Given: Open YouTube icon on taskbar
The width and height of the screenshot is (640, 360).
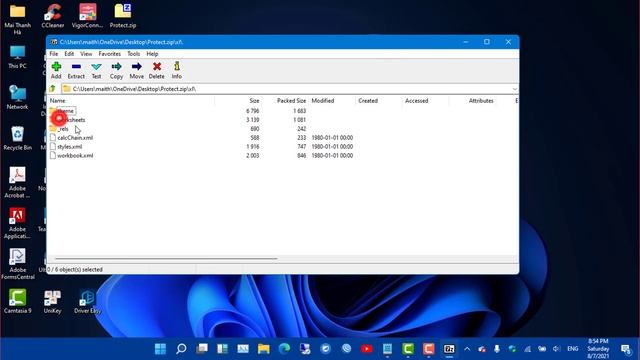Looking at the screenshot, I should (367, 349).
